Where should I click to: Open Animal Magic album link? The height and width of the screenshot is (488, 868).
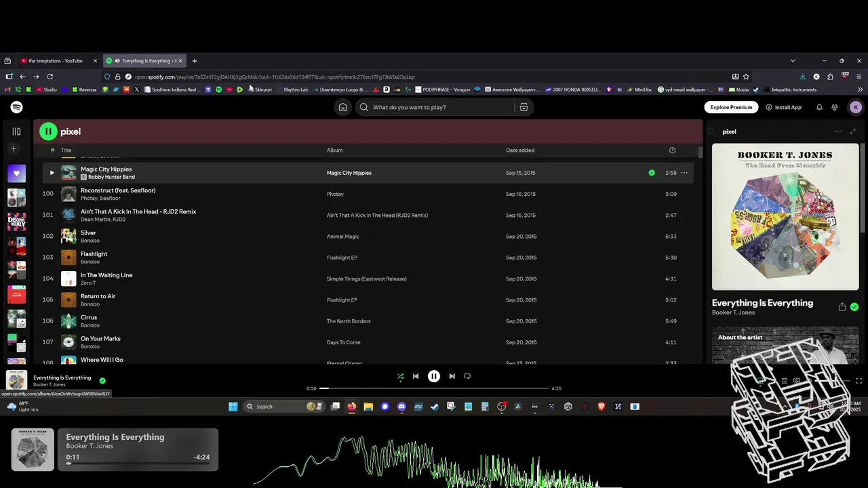click(x=343, y=237)
